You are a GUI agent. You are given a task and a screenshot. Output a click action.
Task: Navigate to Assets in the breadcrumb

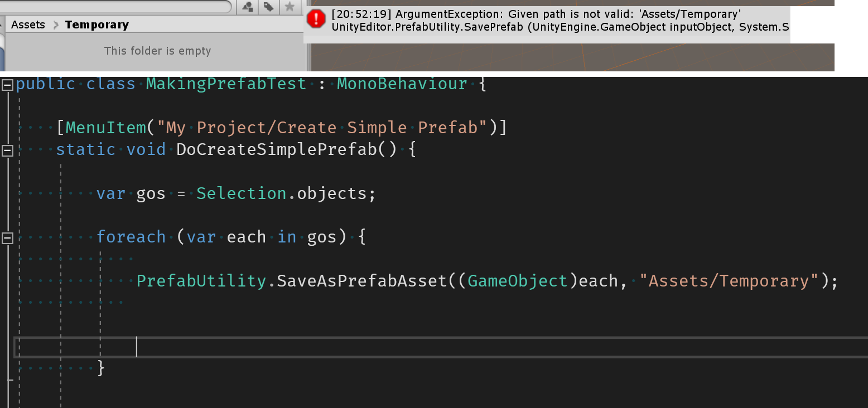[28, 25]
